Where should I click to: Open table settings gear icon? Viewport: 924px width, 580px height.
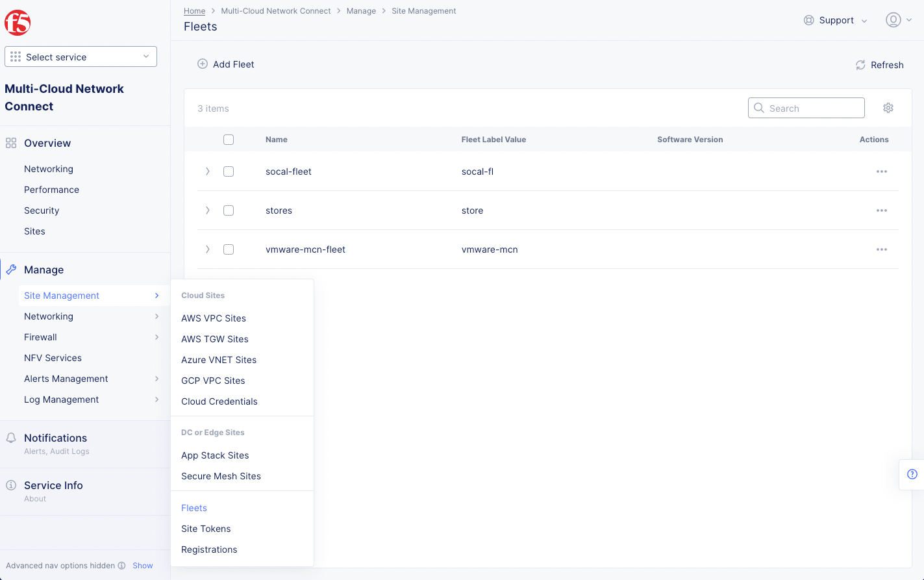click(888, 108)
